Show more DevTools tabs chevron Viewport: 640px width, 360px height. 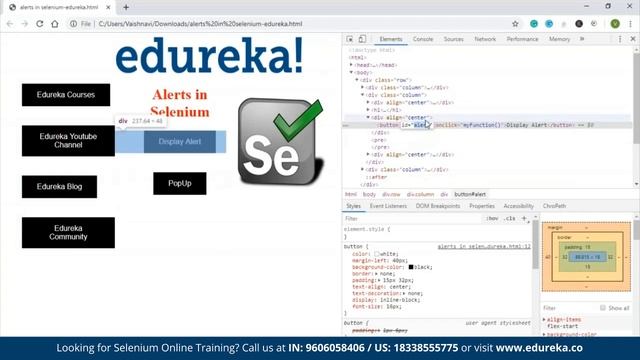pyautogui.click(x=582, y=39)
